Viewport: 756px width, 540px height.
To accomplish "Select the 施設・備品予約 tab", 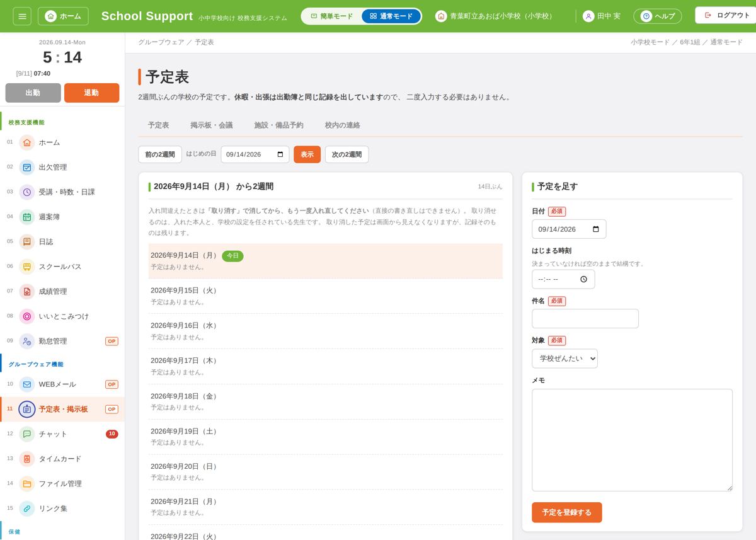I will tap(278, 125).
